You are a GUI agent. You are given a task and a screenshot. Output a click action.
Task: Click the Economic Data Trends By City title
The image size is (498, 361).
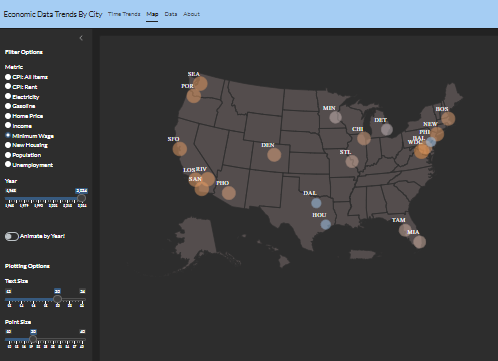click(53, 14)
